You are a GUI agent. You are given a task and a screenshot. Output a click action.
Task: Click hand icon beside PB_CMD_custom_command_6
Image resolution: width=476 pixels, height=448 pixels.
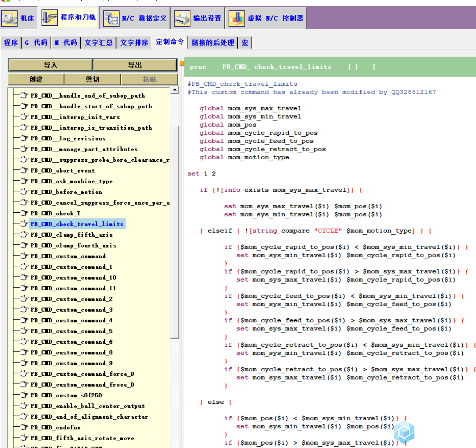tap(24, 341)
